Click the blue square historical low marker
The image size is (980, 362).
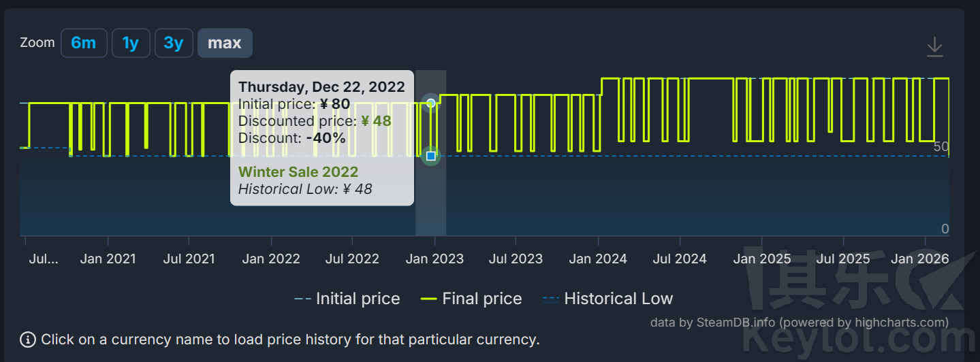(430, 157)
